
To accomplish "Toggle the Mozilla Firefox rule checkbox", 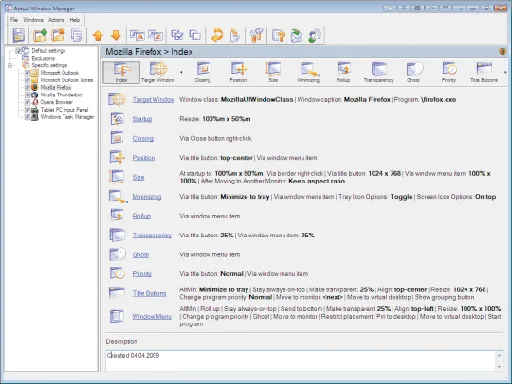I will tap(28, 88).
